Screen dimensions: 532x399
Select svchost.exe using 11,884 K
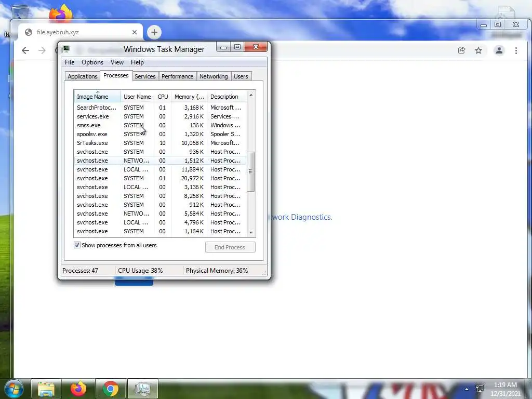pos(160,169)
